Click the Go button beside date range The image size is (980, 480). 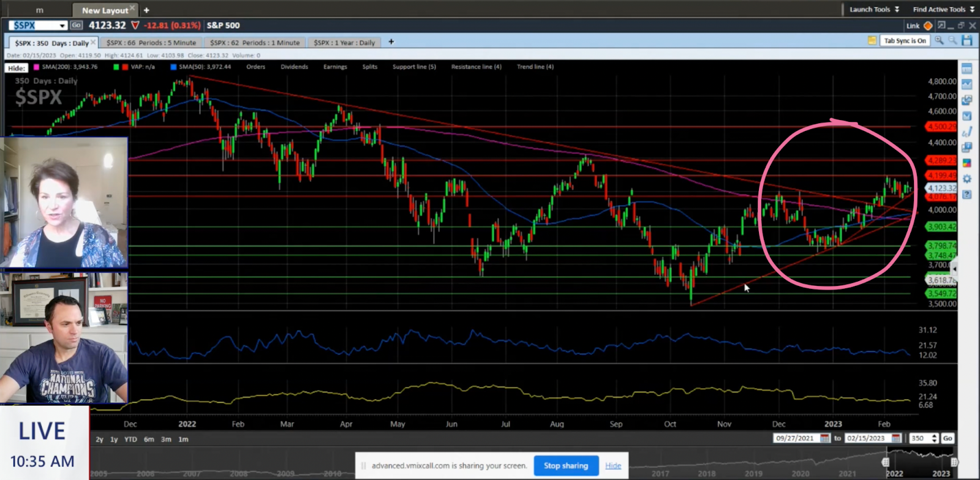(948, 438)
